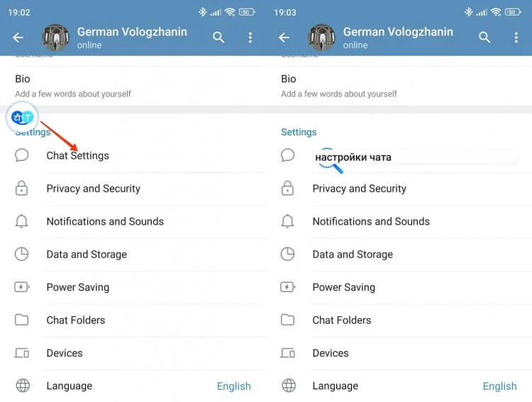
Task: Open search in left screen header
Action: tap(218, 38)
